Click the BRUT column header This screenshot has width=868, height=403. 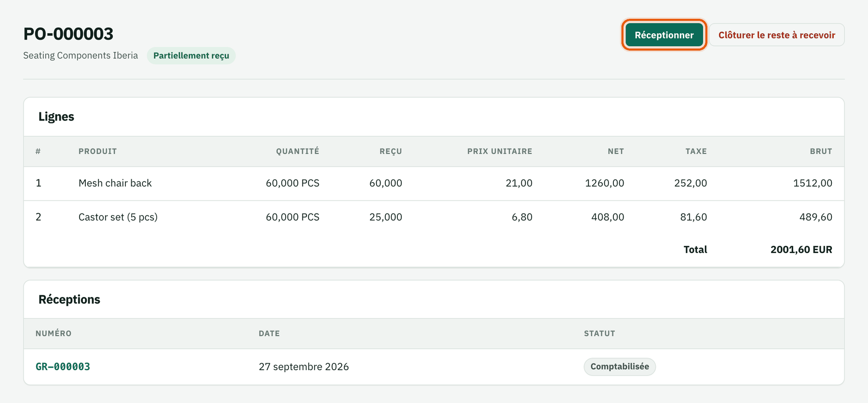821,151
